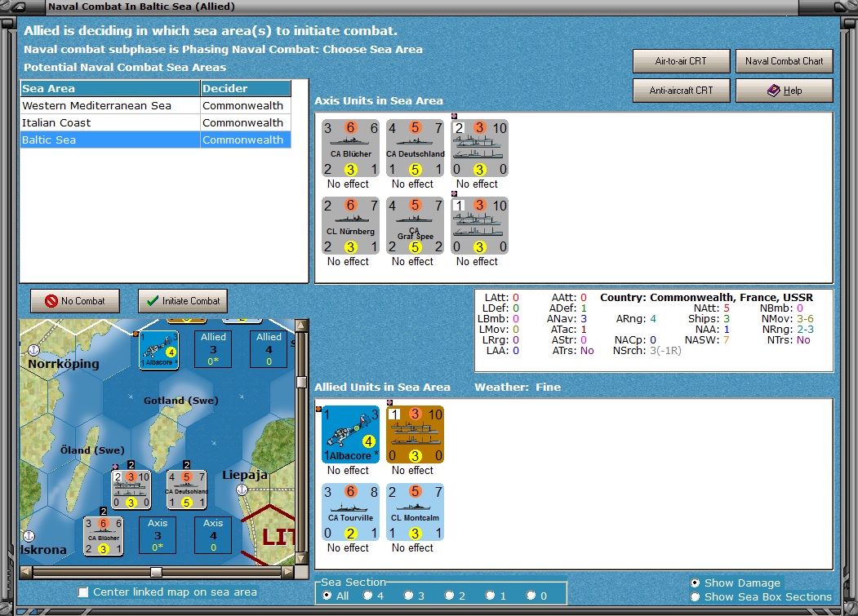858x616 pixels.
Task: Click the Albacore counter on the map
Action: tap(158, 349)
